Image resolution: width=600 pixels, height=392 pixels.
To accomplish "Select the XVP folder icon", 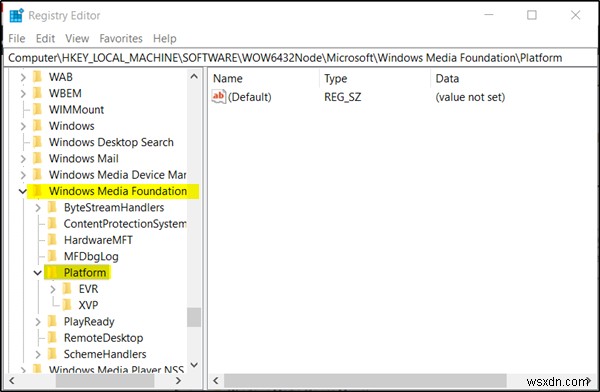I will 67,305.
